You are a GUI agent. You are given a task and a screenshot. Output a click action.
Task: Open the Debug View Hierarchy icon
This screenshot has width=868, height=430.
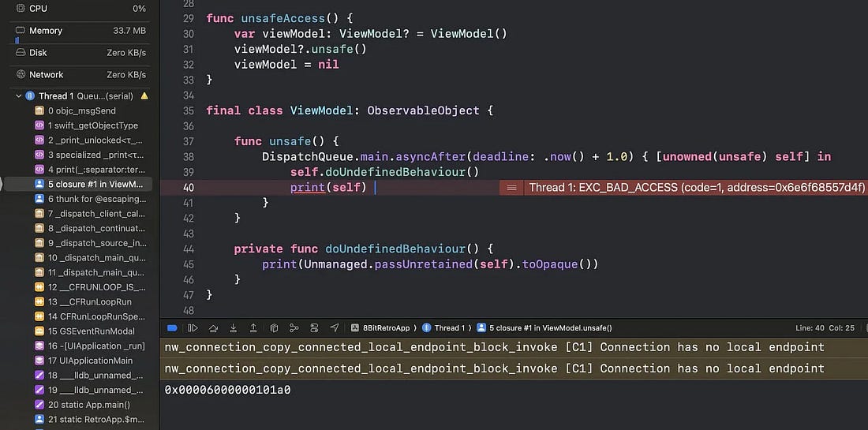click(274, 328)
